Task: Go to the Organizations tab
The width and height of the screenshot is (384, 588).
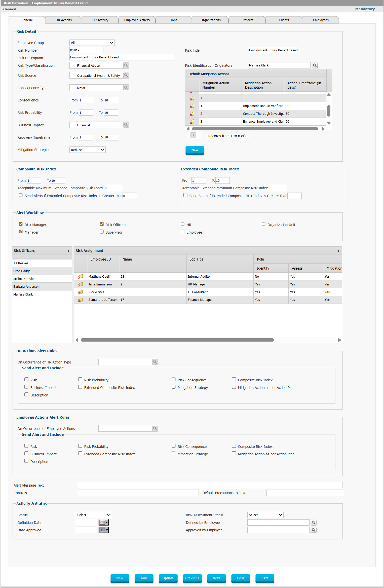Action: (x=210, y=20)
